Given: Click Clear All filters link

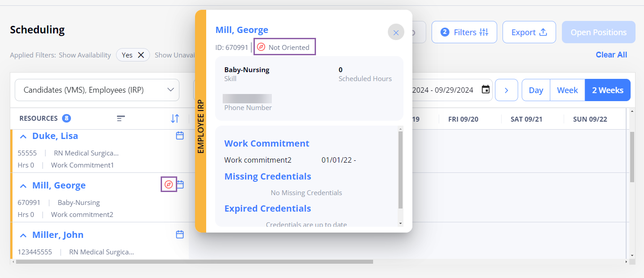Looking at the screenshot, I should click(611, 55).
